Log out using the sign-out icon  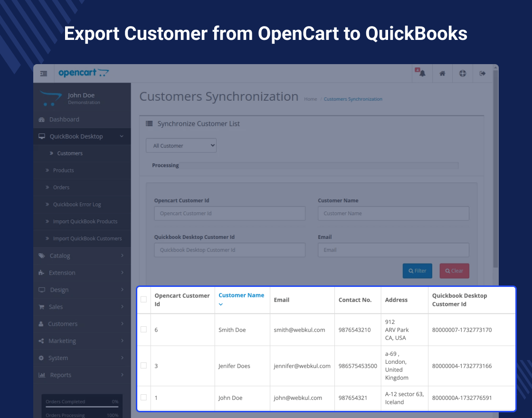(483, 73)
